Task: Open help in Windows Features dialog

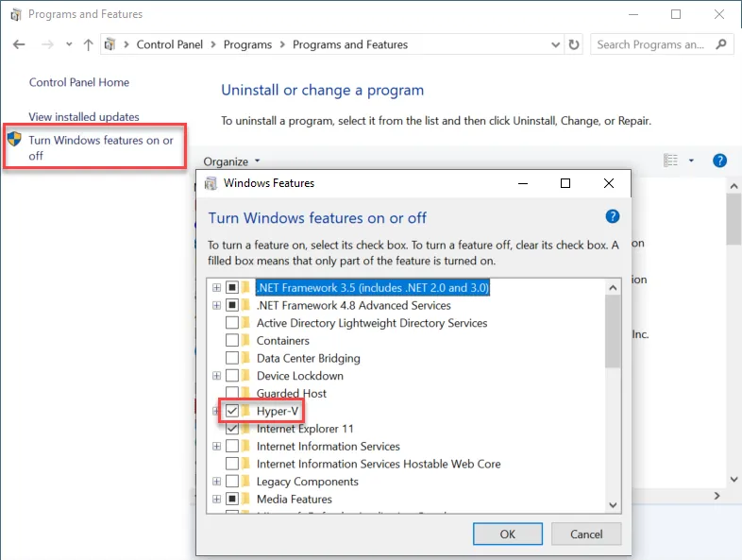Action: tap(613, 216)
